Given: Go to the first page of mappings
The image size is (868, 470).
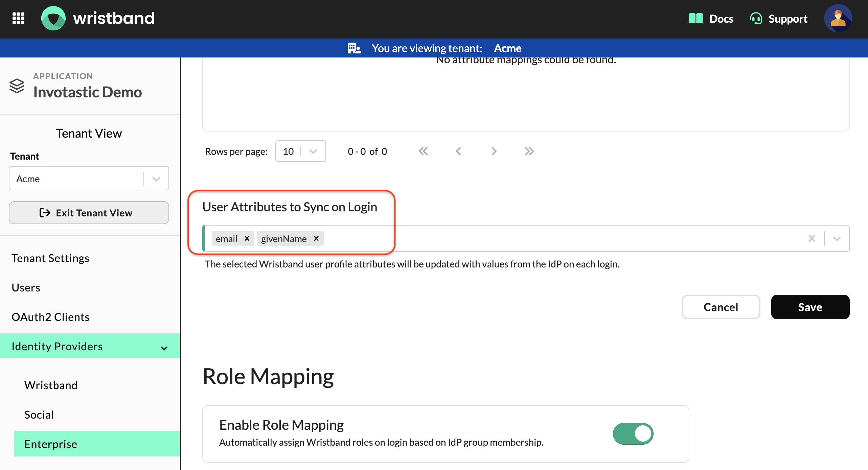Looking at the screenshot, I should coord(423,151).
